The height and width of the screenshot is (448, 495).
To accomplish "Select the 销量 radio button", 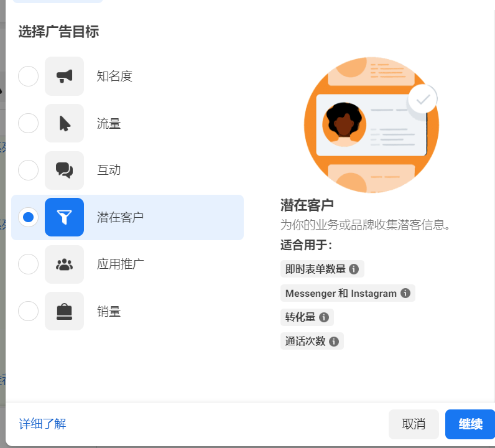I will point(29,311).
